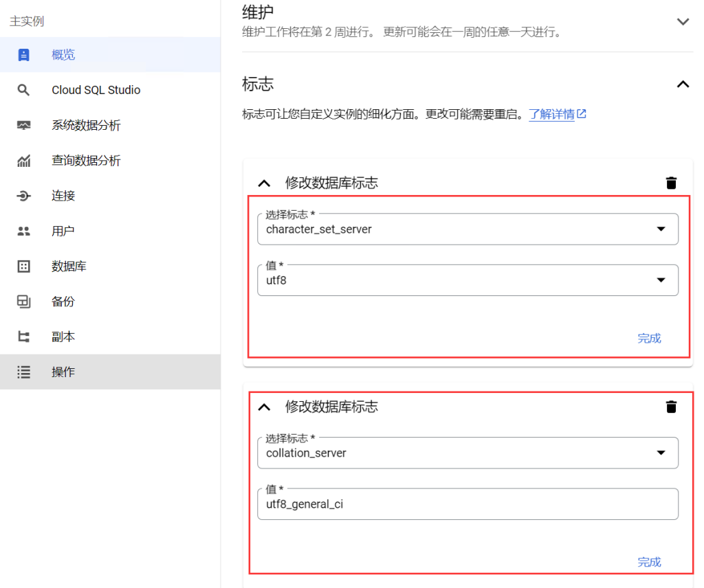704x588 pixels.
Task: Go to the 用户 page
Action: pos(110,231)
